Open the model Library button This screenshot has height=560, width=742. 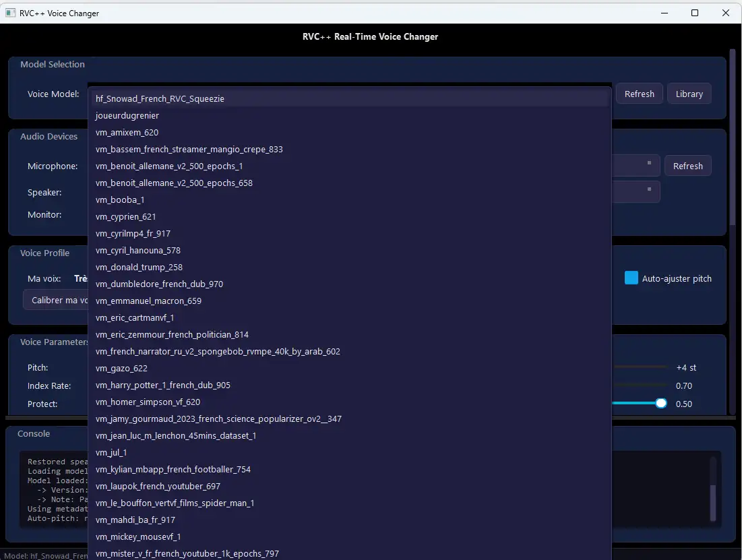click(689, 94)
